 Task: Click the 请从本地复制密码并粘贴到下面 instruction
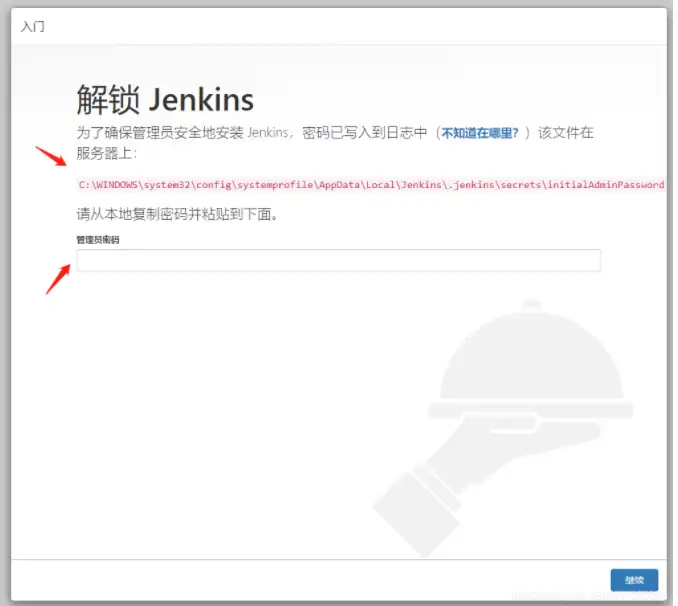tap(177, 214)
